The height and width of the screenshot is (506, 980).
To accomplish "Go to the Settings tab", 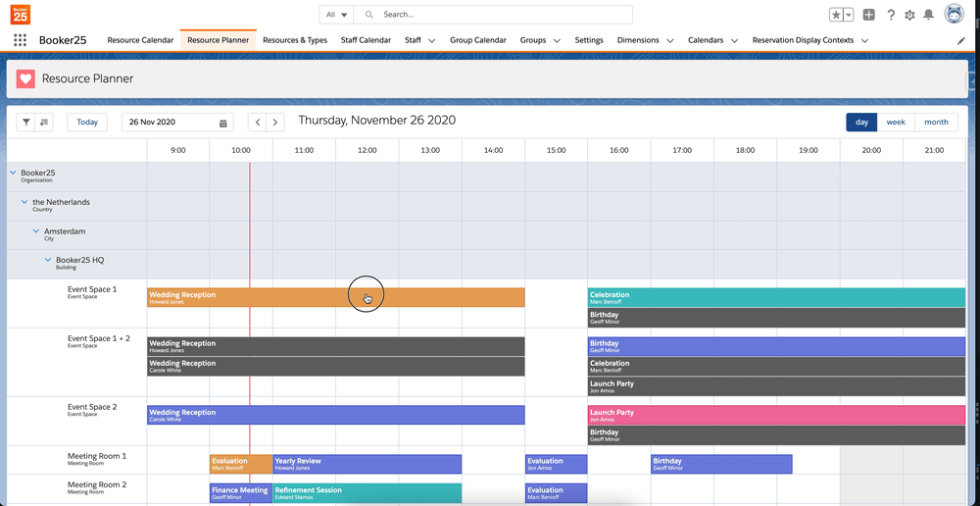I will (589, 40).
